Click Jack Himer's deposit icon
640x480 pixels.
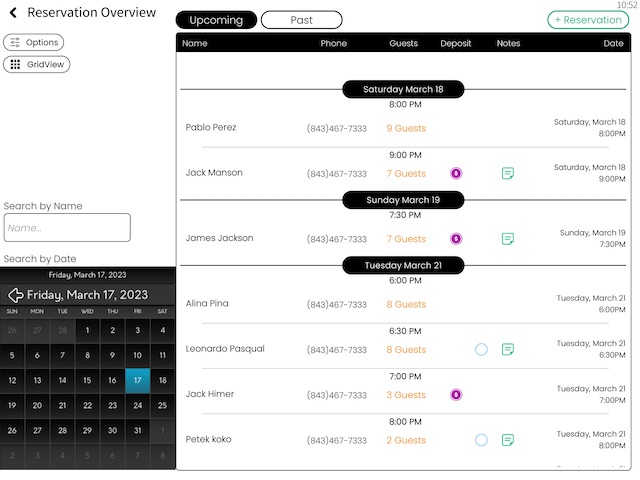tap(456, 395)
